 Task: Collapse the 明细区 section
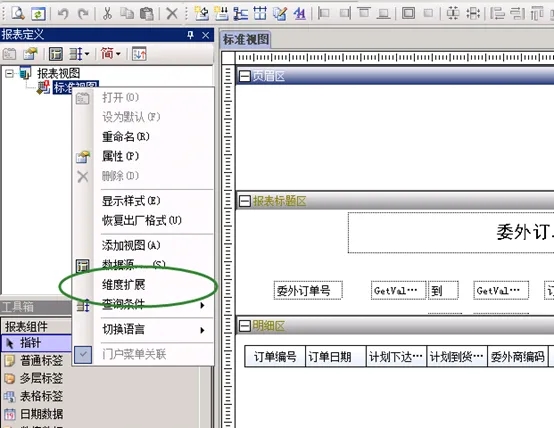[x=244, y=326]
